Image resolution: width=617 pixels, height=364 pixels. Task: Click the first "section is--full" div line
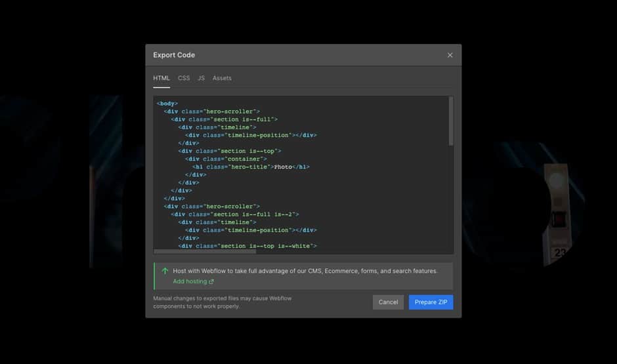pyautogui.click(x=224, y=119)
